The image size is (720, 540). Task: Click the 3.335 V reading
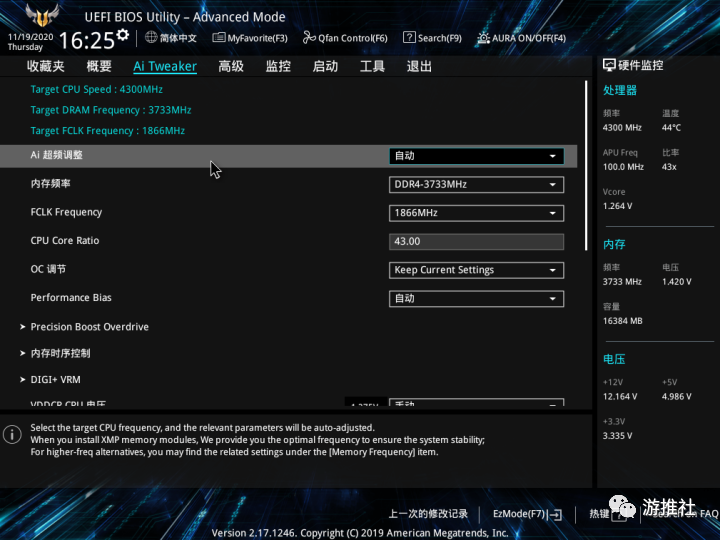[x=618, y=435]
